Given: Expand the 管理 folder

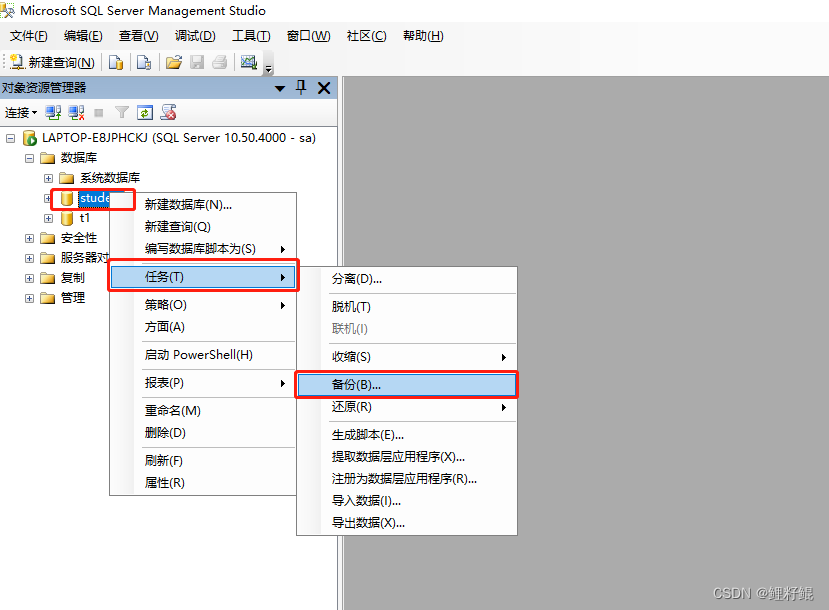Looking at the screenshot, I should click(x=29, y=299).
